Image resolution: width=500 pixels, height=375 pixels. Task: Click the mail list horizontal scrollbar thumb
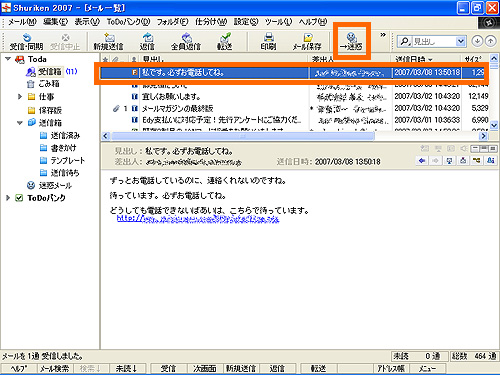(x=243, y=136)
